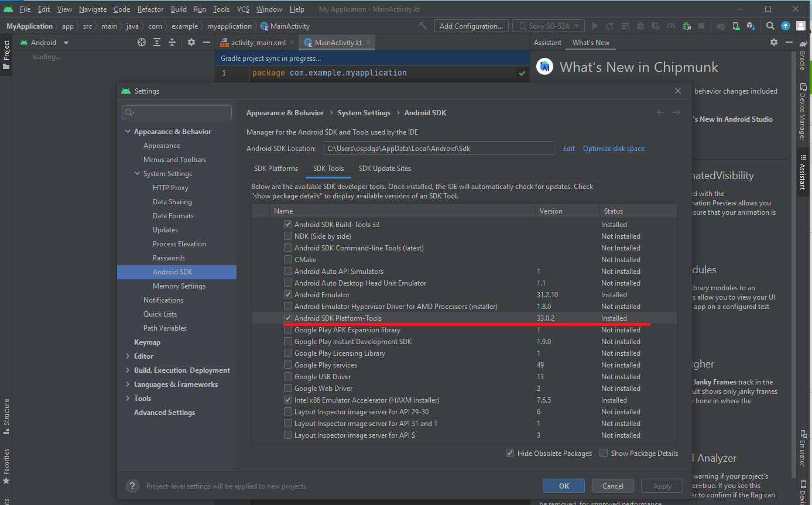812x505 pixels.
Task: Enable Show Package Details checkbox
Action: 604,453
